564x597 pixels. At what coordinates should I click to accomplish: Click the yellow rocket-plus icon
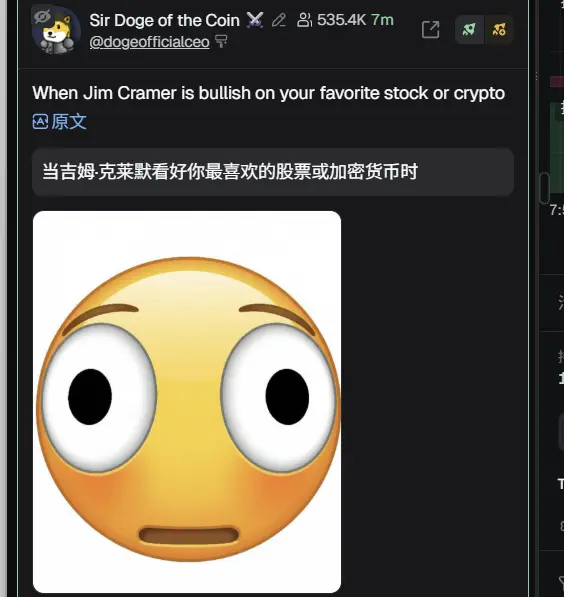499,30
